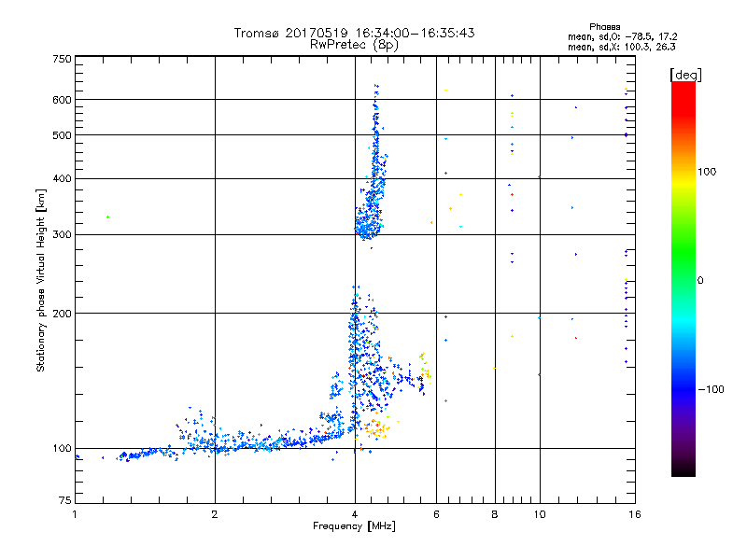Click the colorbar tick label '100'
The image size is (747, 560).
pyautogui.click(x=707, y=172)
